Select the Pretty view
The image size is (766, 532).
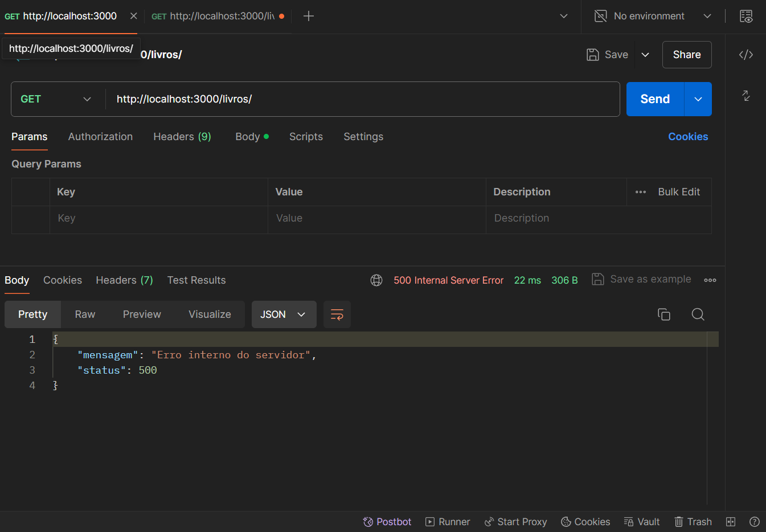[33, 314]
